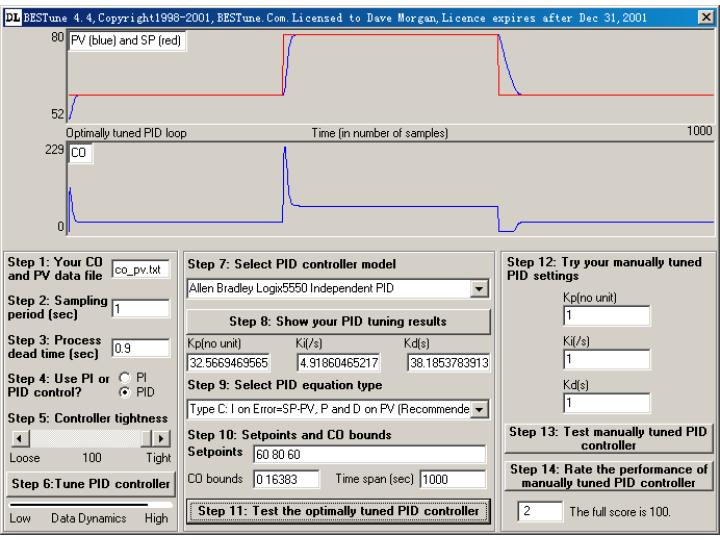Screen dimensions: 720x540
Task: Click the CO bounds field 0 16383
Action: (286, 479)
